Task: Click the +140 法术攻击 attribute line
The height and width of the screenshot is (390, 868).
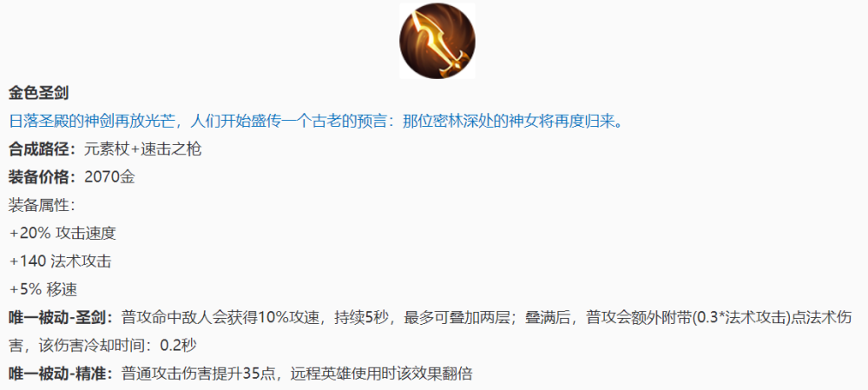Action: click(61, 261)
